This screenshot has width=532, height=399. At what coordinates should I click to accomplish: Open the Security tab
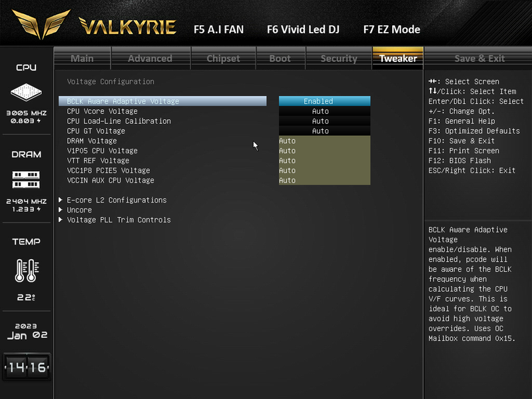339,59
